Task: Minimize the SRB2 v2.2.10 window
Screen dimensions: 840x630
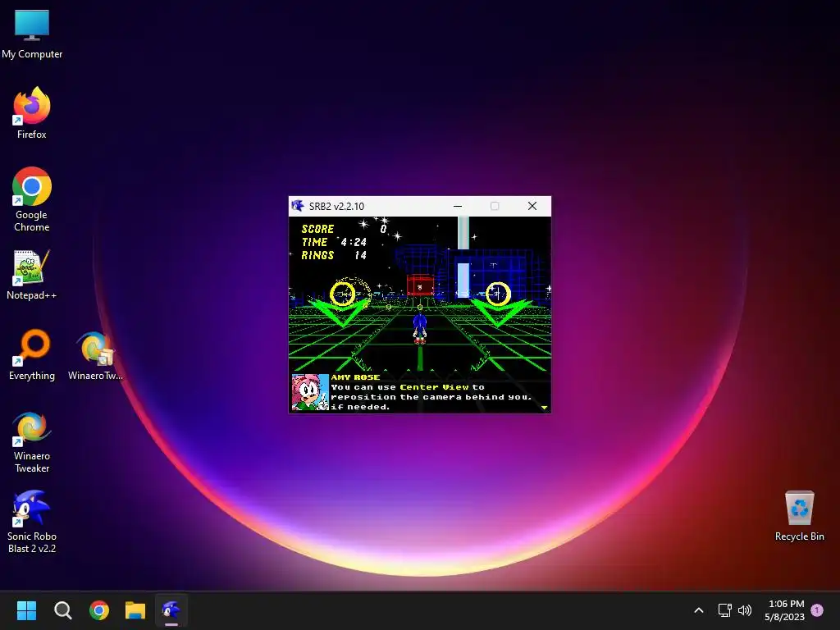Action: (458, 206)
